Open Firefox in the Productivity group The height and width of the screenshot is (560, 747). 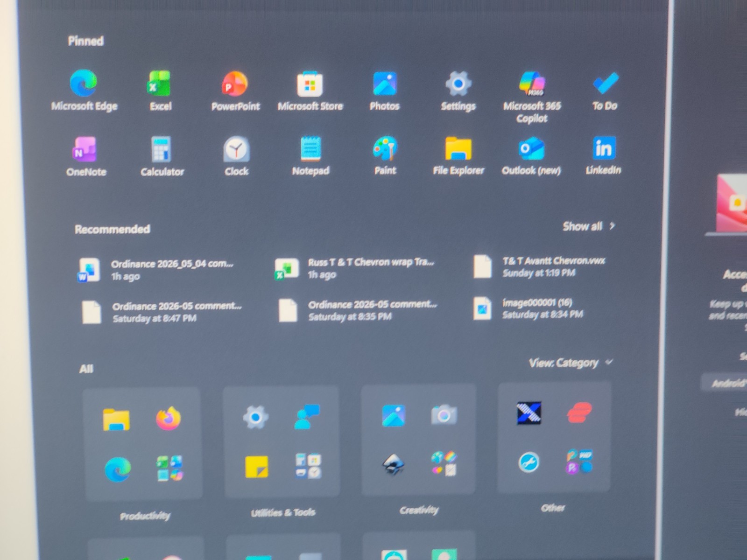point(168,418)
